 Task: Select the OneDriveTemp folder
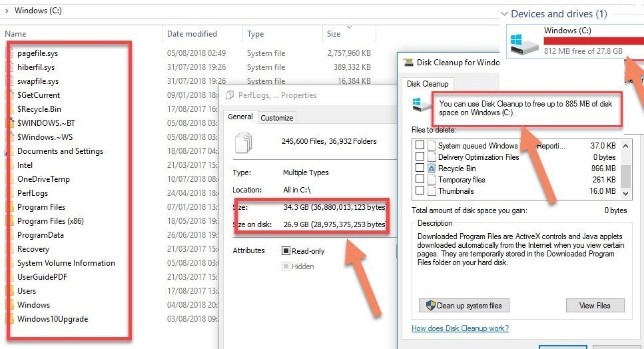point(43,178)
